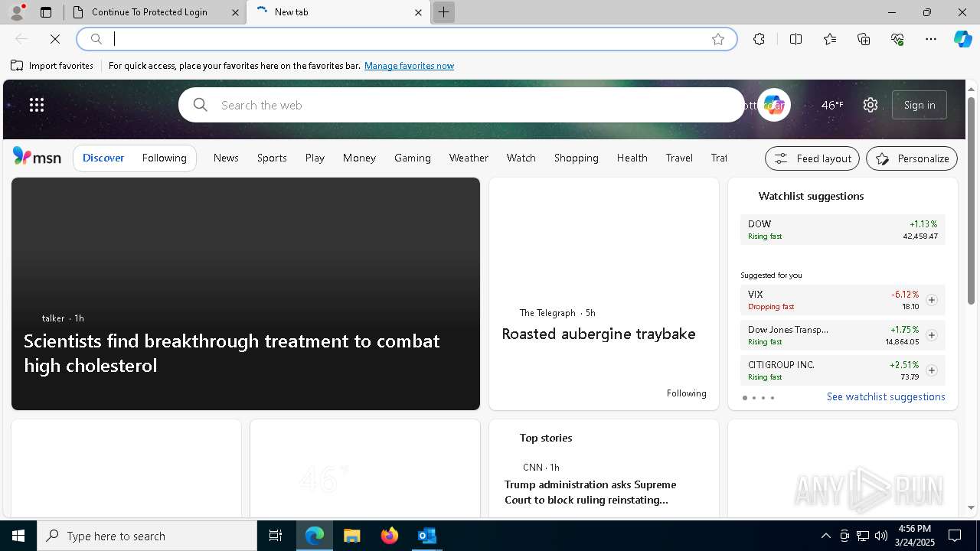Open Roasted aubergine traybake article

pyautogui.click(x=599, y=334)
